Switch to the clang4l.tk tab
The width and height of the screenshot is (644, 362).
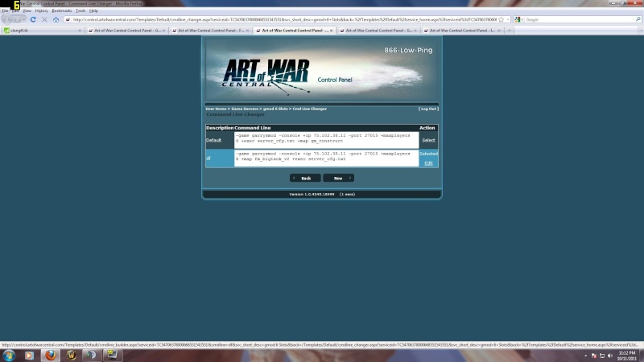(x=43, y=30)
